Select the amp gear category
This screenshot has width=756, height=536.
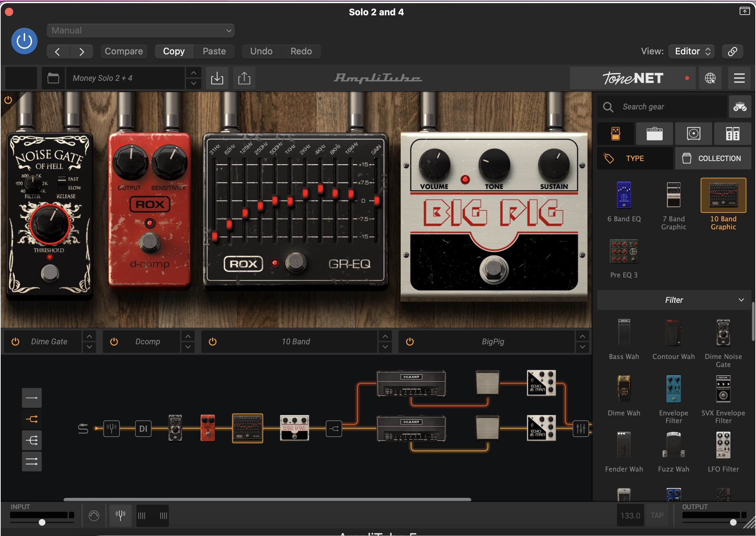[x=655, y=133]
